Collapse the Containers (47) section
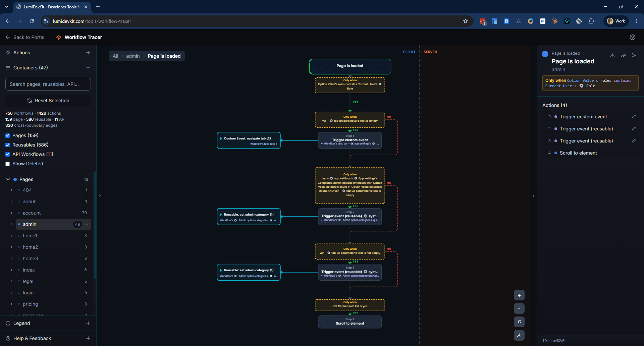This screenshot has width=644, height=346. point(88,68)
